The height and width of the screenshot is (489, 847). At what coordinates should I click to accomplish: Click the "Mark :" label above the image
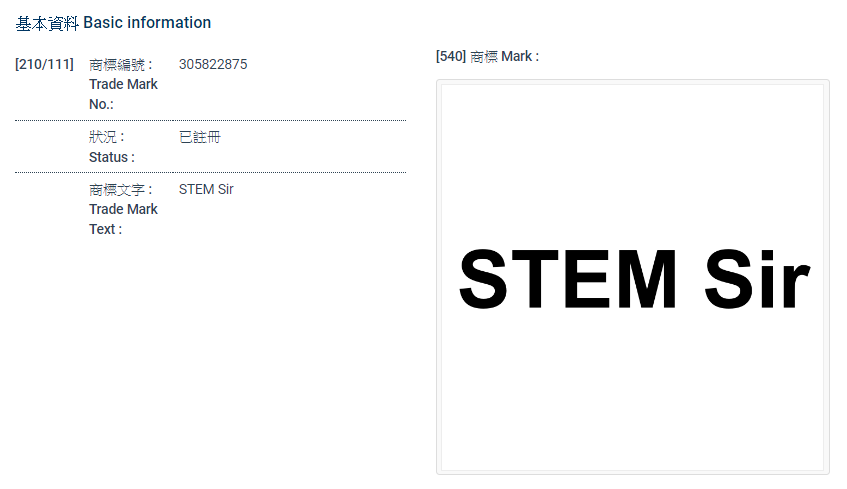(520, 57)
